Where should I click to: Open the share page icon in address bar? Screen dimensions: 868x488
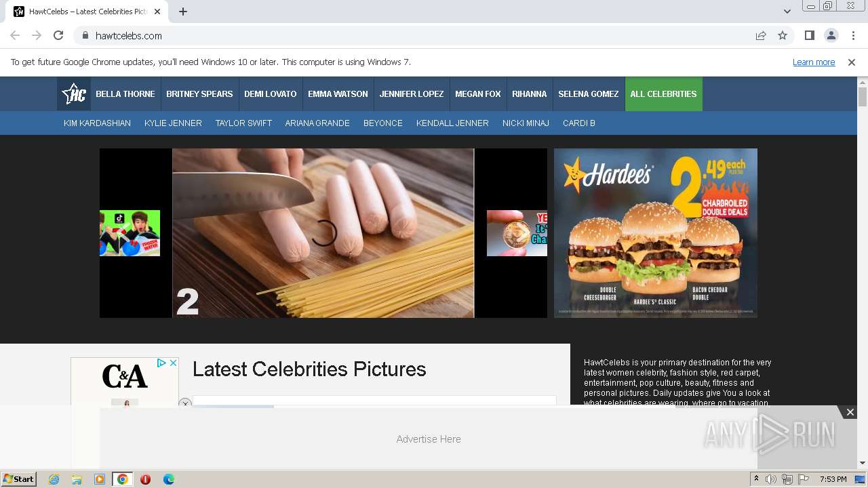point(761,36)
